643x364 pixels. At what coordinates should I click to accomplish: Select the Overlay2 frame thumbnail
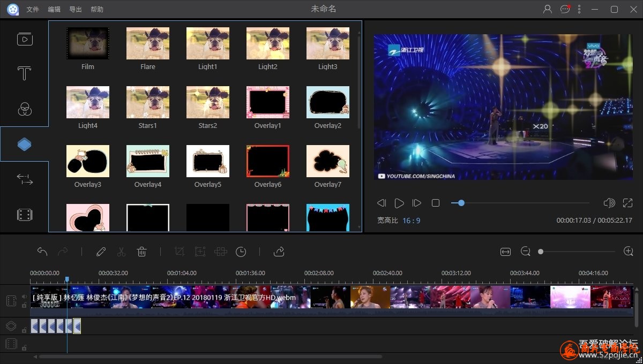(x=328, y=102)
